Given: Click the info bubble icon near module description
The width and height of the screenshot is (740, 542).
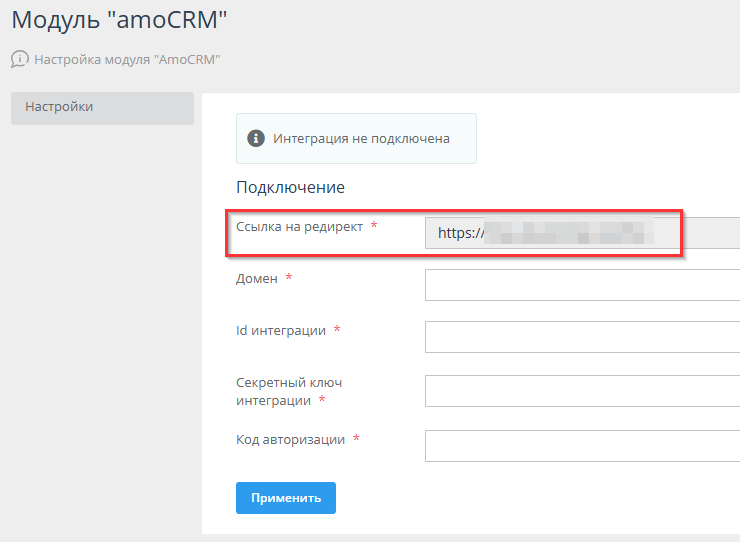Looking at the screenshot, I should (20, 59).
